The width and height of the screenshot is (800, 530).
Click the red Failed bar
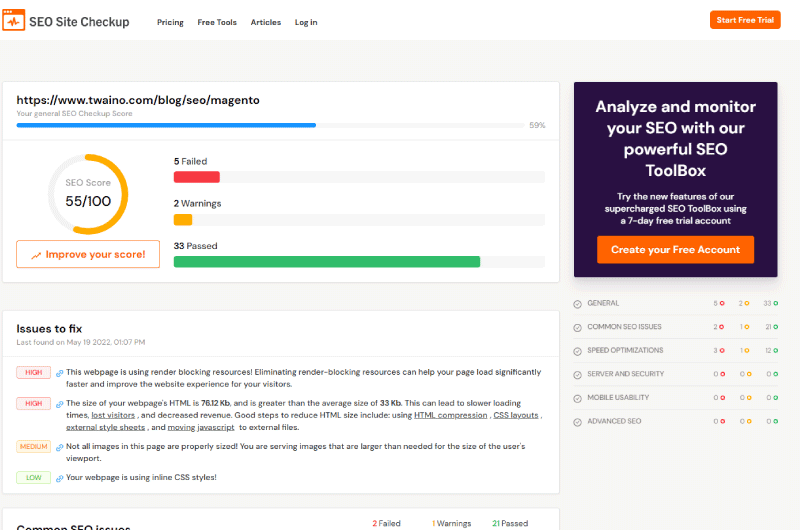[x=197, y=177]
